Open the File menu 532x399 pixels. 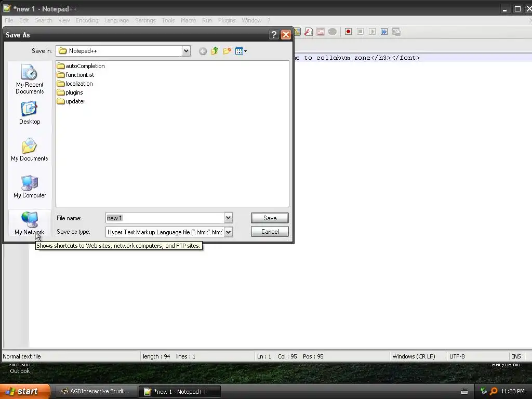click(x=9, y=20)
